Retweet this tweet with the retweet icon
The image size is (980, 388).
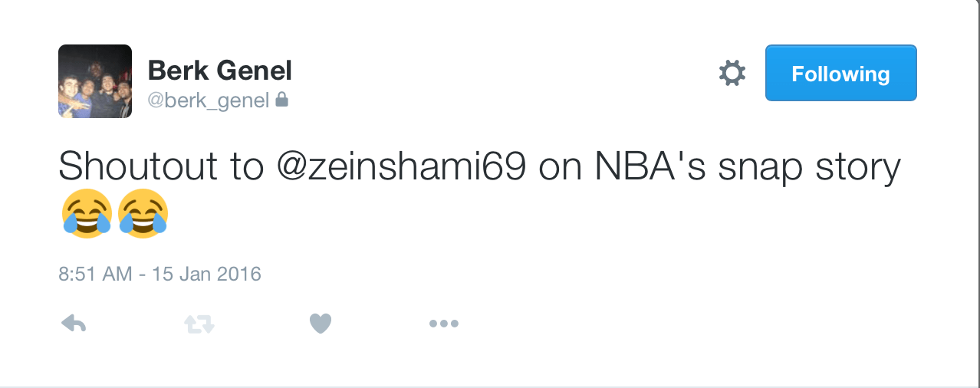(x=199, y=324)
